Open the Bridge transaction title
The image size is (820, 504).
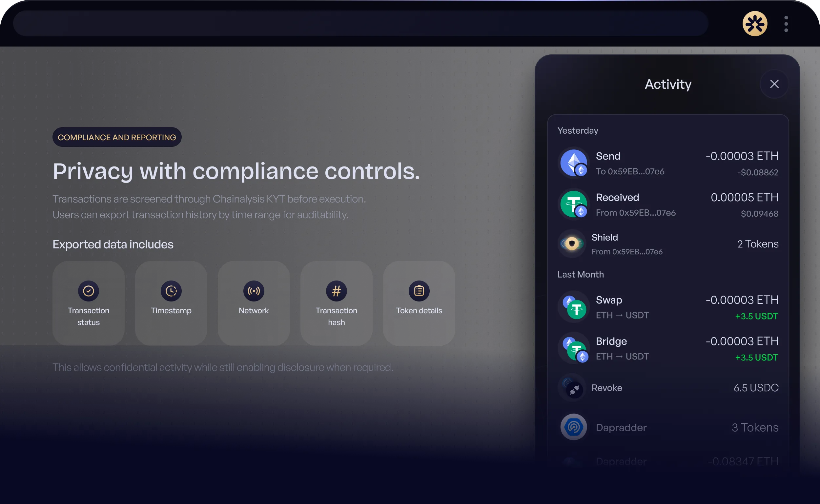611,341
